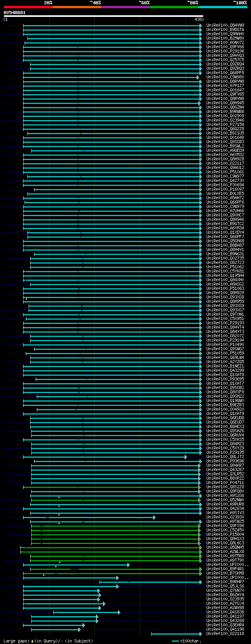Open hit UniRef100_P29196
This screenshot has height=644, width=251.
[225, 51]
